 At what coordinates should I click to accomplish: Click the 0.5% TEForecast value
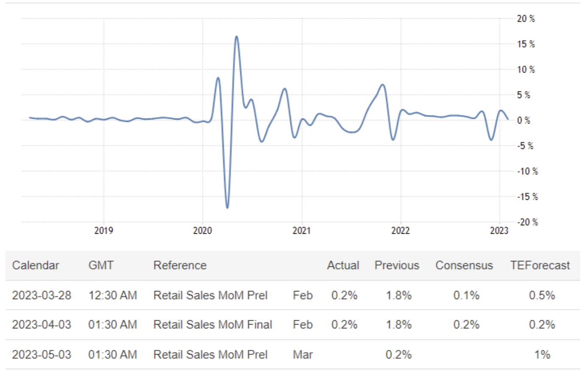(542, 295)
